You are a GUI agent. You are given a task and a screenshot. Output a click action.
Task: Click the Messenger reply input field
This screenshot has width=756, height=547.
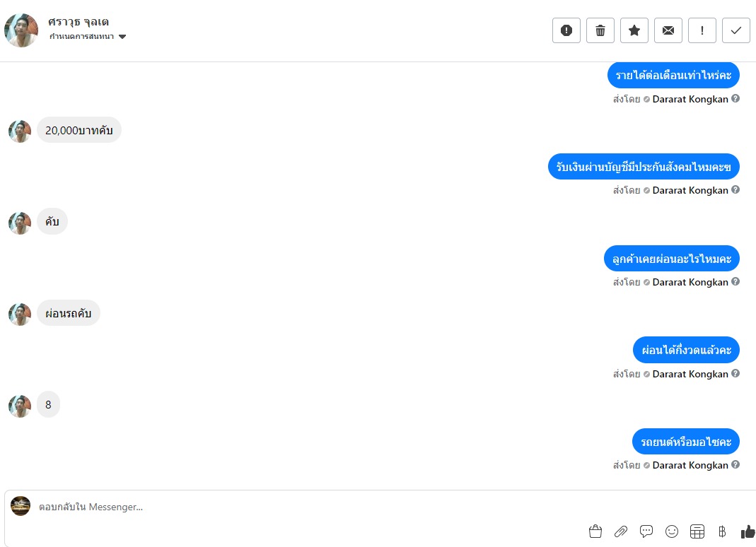click(x=308, y=507)
